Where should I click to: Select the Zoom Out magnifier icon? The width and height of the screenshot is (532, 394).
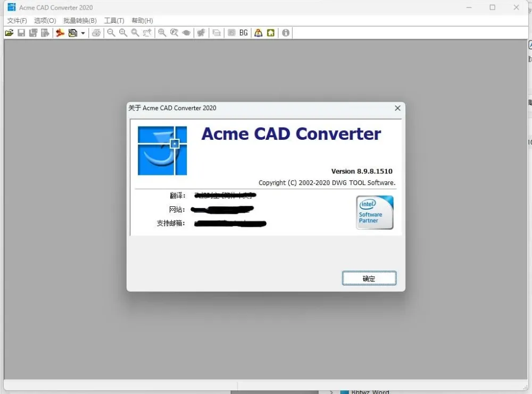[x=111, y=32]
